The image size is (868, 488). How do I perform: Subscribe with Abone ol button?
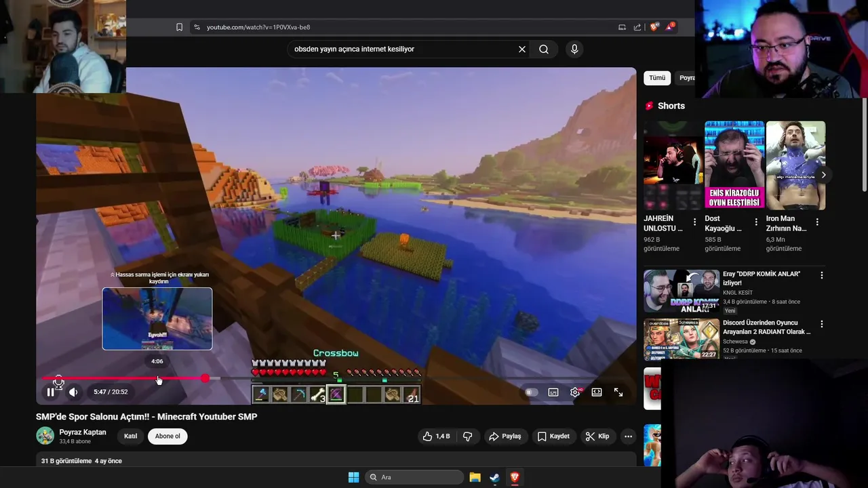(x=167, y=436)
